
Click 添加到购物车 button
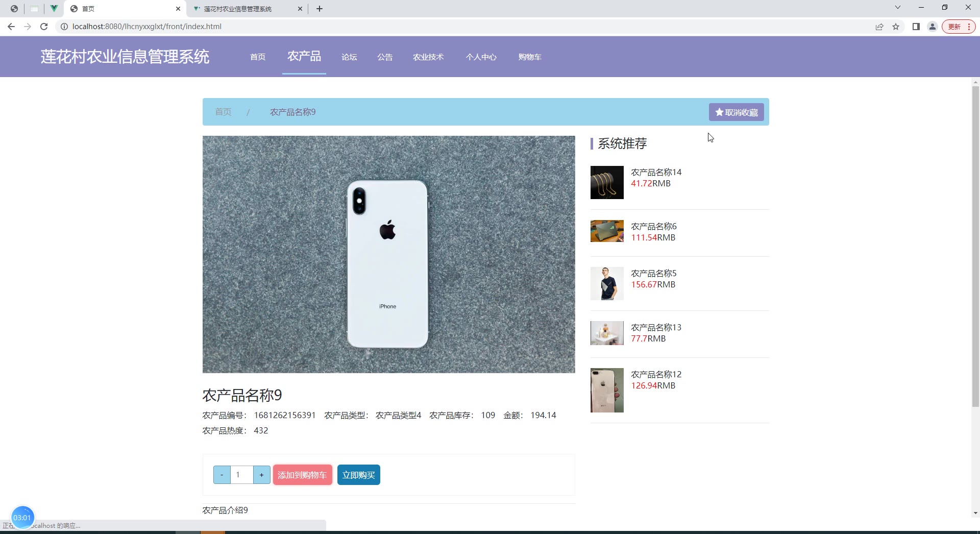(x=302, y=475)
